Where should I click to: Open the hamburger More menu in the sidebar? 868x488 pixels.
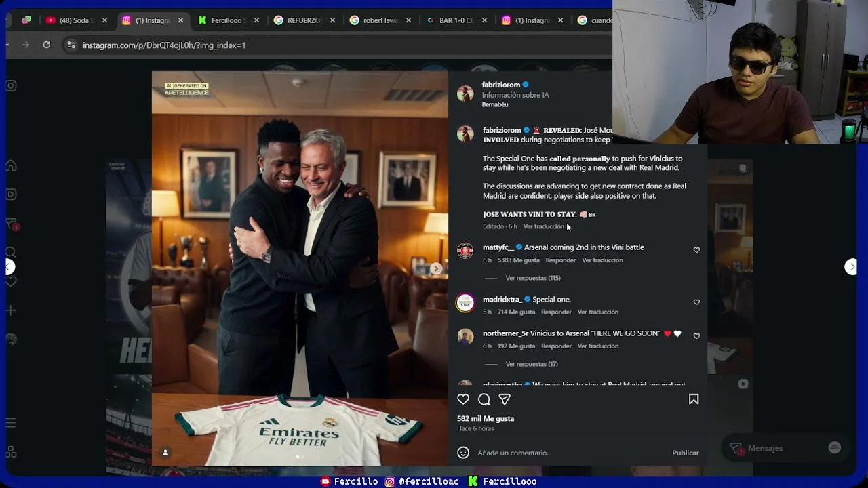11,423
